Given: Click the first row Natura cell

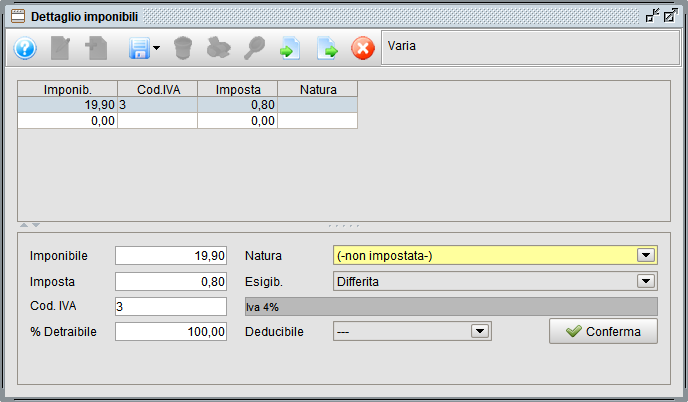Looking at the screenshot, I should tap(318, 105).
